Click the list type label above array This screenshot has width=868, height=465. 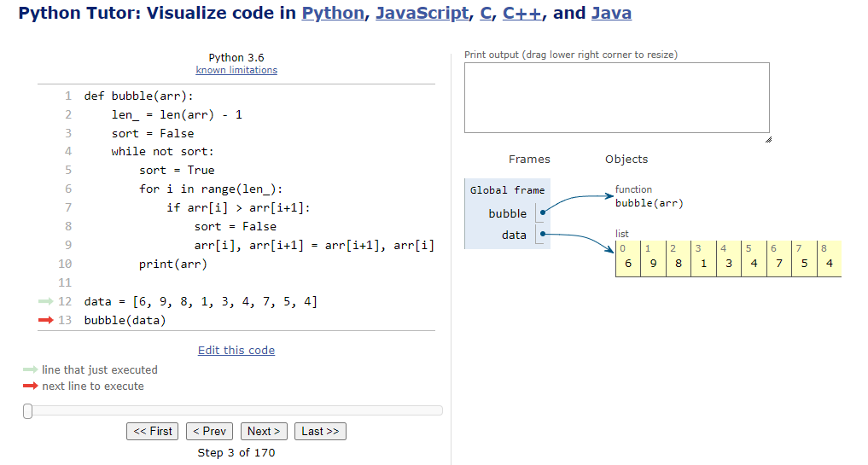click(x=621, y=234)
